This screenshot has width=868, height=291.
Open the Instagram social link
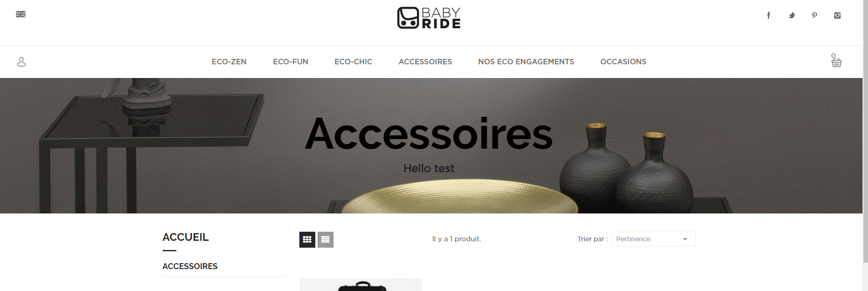(837, 16)
